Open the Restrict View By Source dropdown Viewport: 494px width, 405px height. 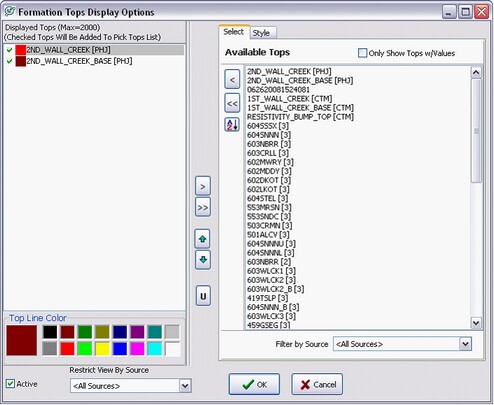(185, 386)
